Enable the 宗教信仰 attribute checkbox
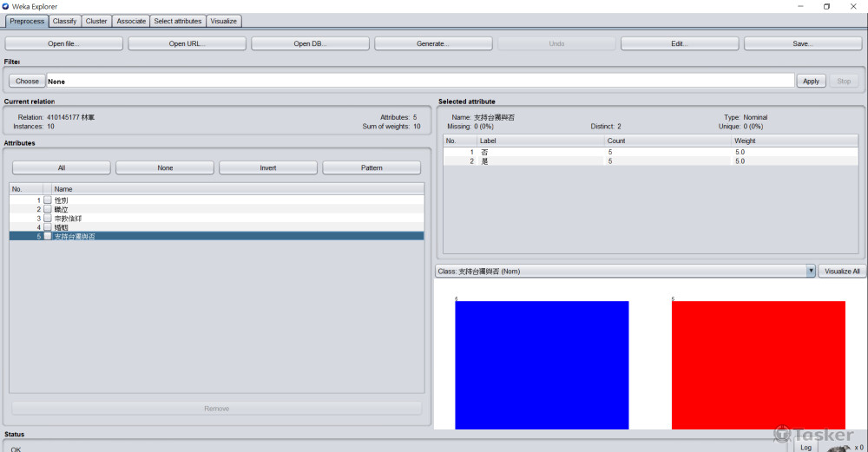The image size is (868, 452). point(48,219)
